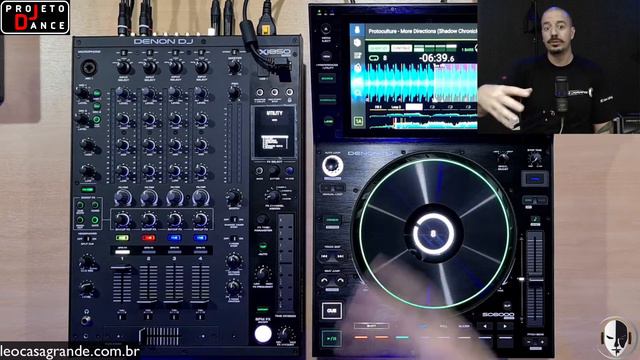
Task: Move the pitch fader on the player
Action: coord(535,280)
